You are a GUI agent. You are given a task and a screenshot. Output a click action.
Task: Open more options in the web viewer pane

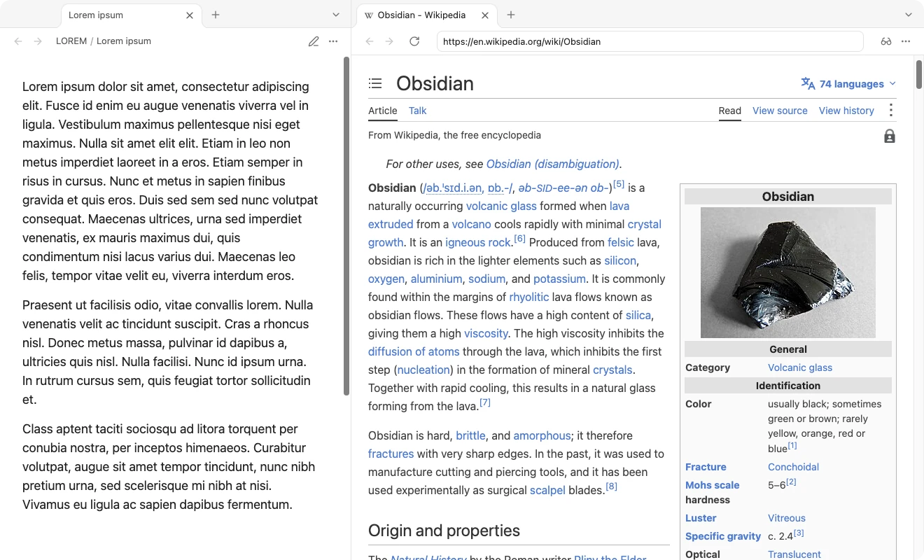[906, 41]
